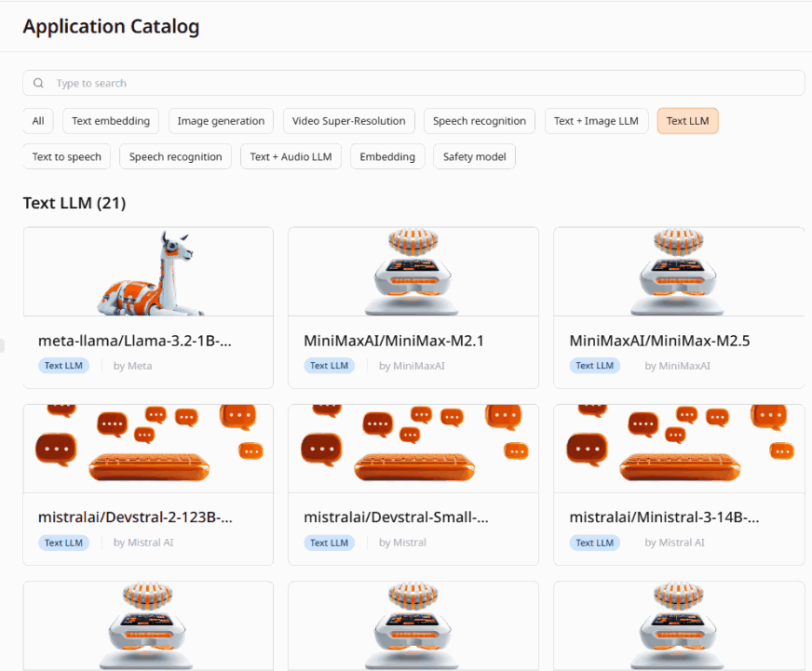Filter by Text + Image LLM
The image size is (812, 671).
click(596, 121)
